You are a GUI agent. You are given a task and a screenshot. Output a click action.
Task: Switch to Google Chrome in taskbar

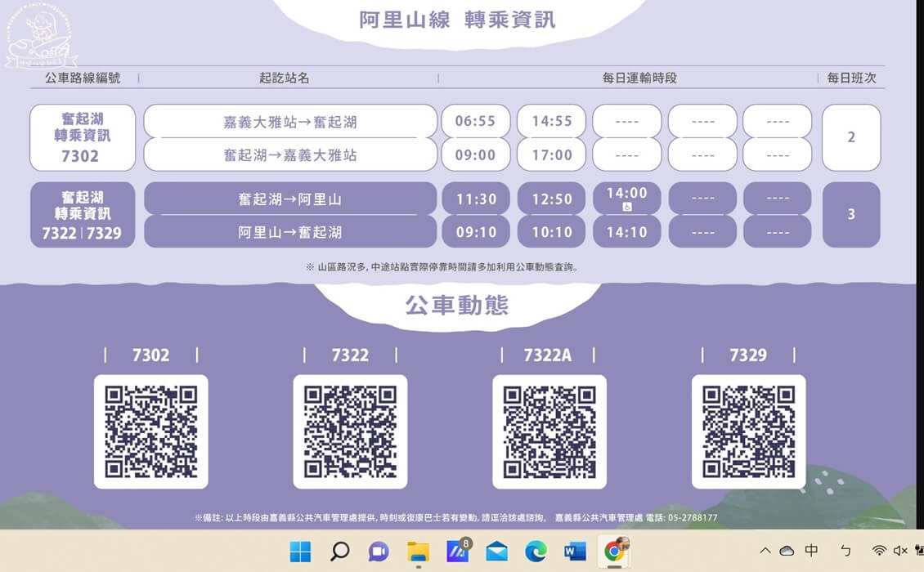[614, 552]
